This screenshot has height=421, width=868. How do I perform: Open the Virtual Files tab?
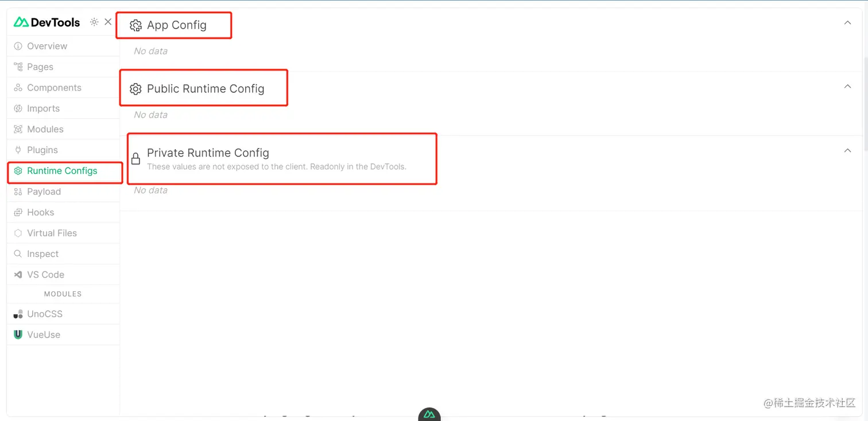(x=52, y=233)
